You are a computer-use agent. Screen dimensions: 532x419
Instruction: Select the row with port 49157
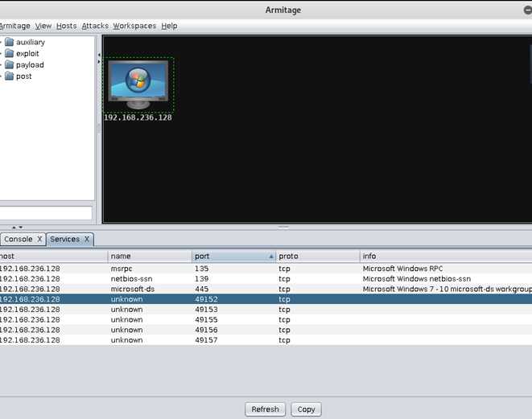pyautogui.click(x=266, y=340)
